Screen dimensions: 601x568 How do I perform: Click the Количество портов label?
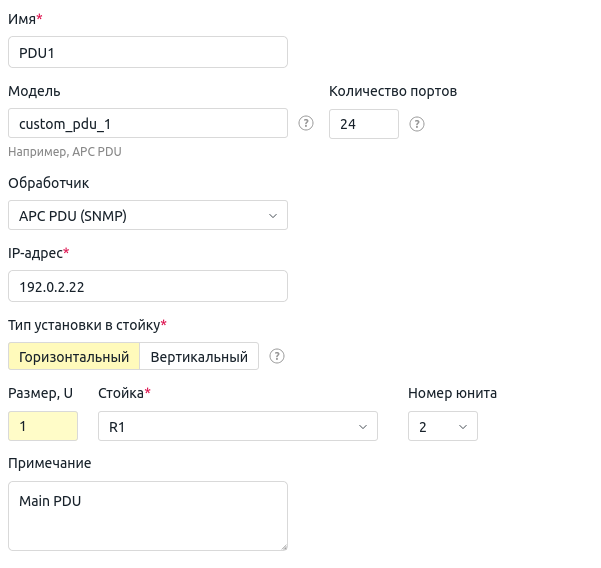point(393,91)
